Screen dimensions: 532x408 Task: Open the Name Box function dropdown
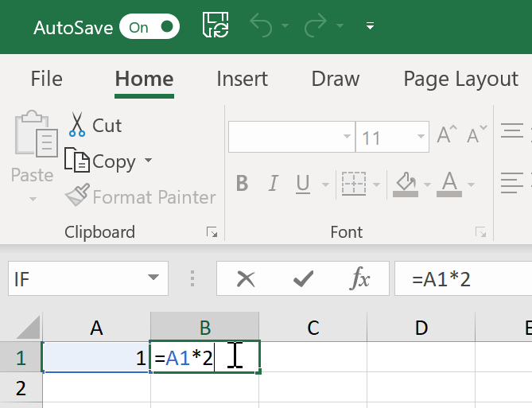tap(153, 278)
